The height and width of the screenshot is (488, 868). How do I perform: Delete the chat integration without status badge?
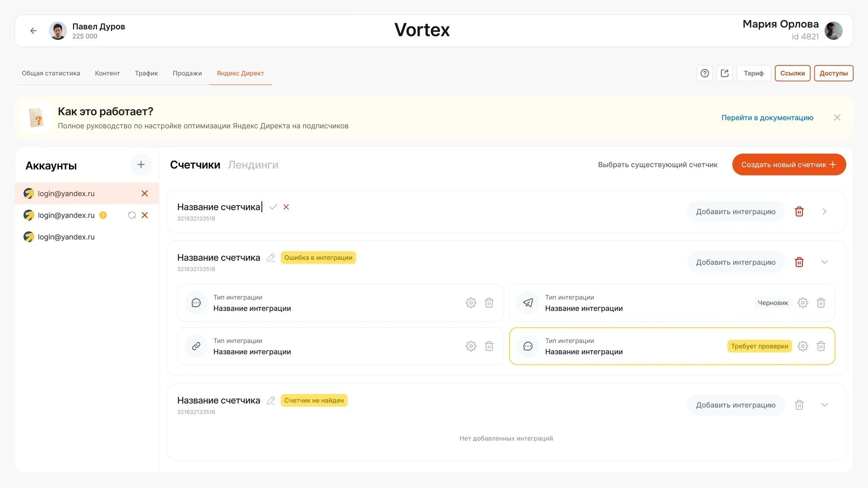tap(489, 303)
